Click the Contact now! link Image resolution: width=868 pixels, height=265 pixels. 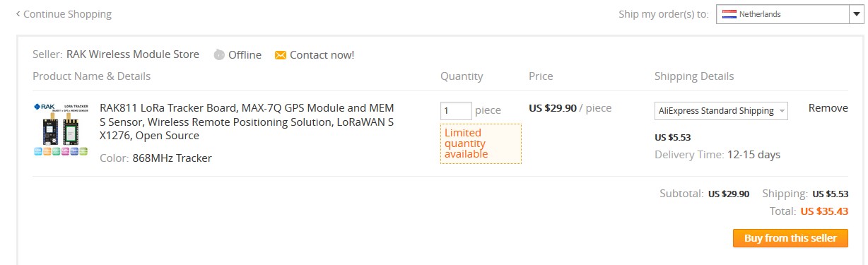(x=322, y=55)
